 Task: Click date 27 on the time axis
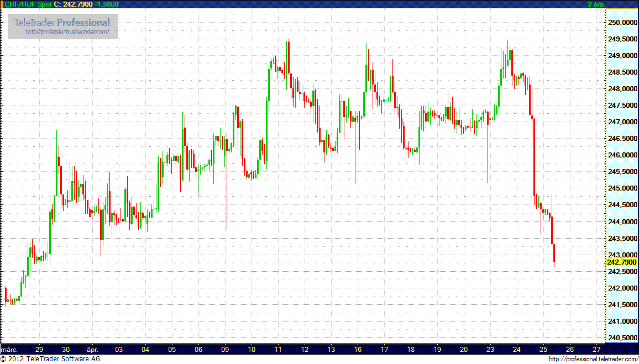596,350
